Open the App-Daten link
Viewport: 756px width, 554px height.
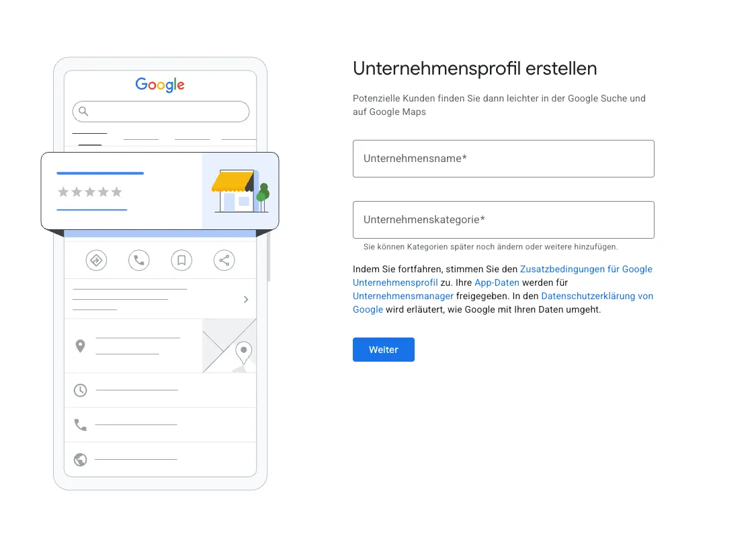click(497, 283)
